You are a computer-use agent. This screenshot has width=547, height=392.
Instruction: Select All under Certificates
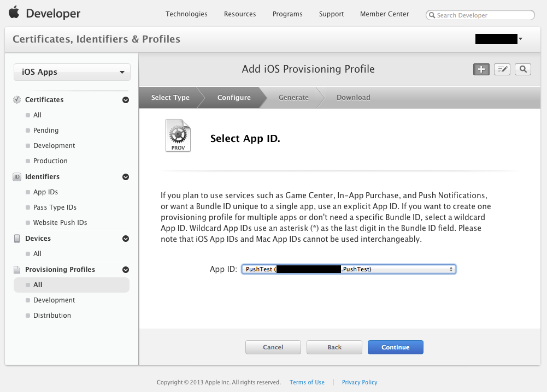coord(37,115)
